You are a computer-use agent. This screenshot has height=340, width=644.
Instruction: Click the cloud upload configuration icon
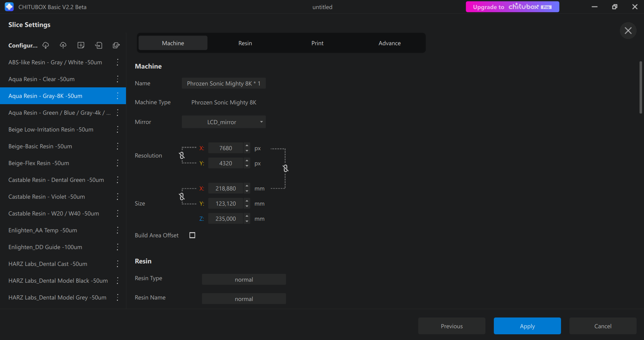[x=63, y=45]
